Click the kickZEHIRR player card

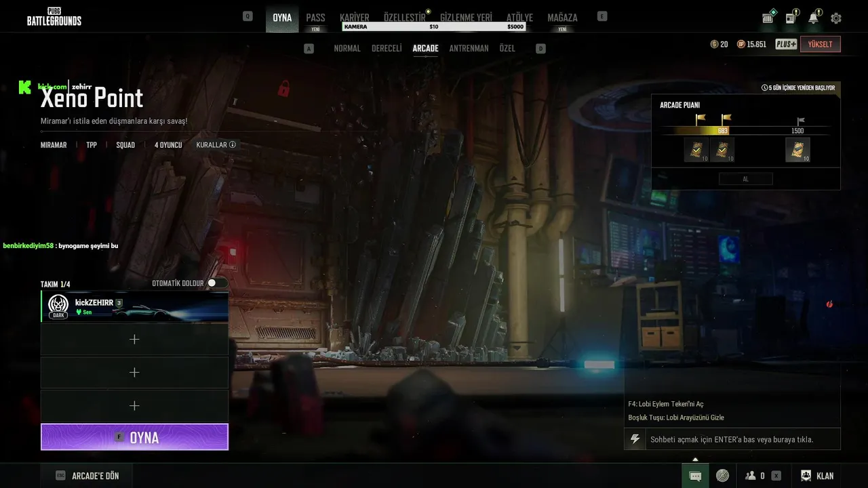(x=134, y=306)
